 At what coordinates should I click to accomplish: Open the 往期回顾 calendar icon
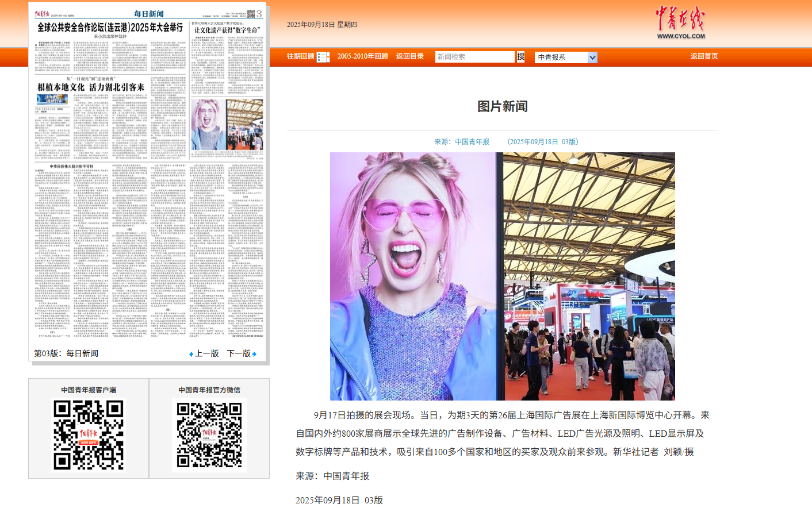pos(323,57)
